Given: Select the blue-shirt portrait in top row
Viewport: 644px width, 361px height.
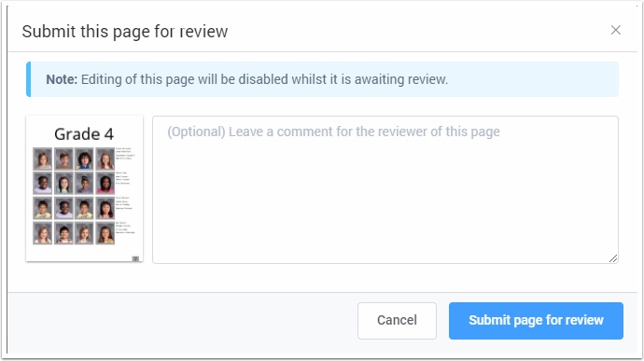Looking at the screenshot, I should pos(84,159).
